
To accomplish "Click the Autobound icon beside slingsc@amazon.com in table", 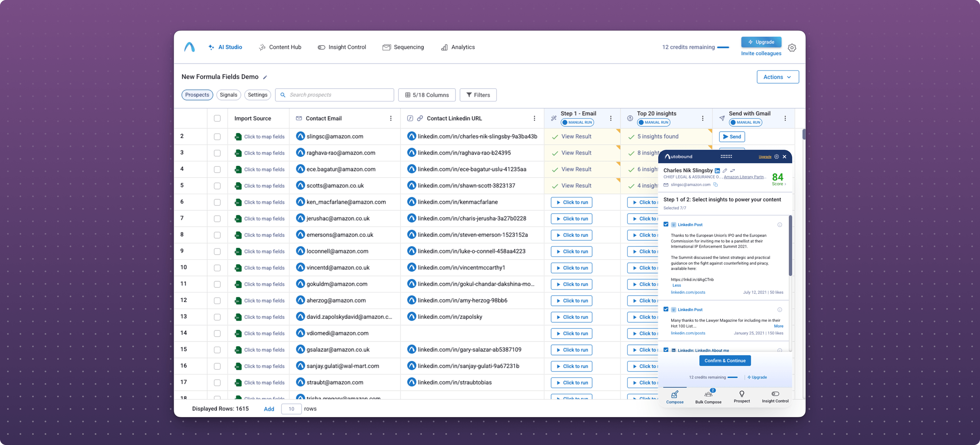I will pyautogui.click(x=301, y=136).
